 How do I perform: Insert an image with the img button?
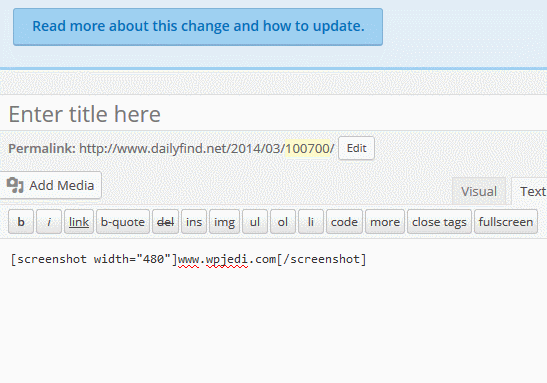[224, 222]
